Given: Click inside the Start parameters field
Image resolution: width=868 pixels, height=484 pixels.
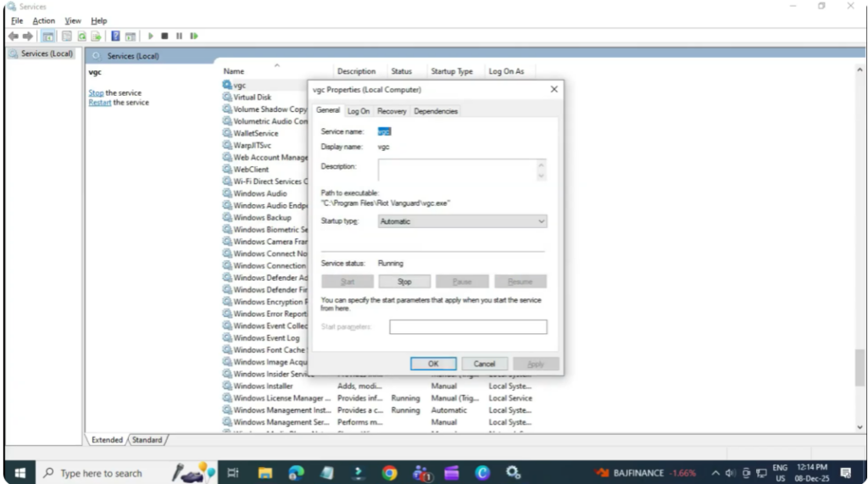Looking at the screenshot, I should point(468,326).
